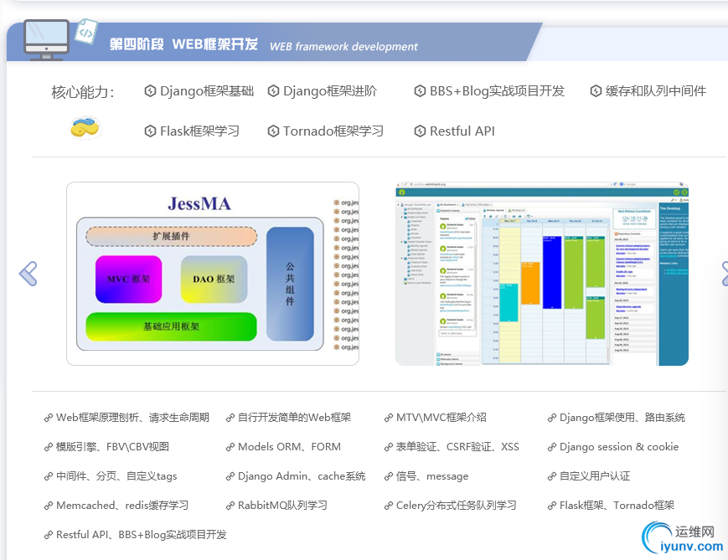Click link icon beside Memcached、redis缓存学习
Screen dimensions: 728x560
click(49, 506)
